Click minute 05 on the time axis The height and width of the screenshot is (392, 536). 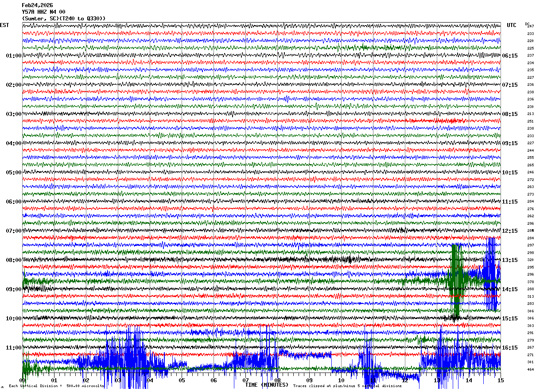pyautogui.click(x=182, y=380)
